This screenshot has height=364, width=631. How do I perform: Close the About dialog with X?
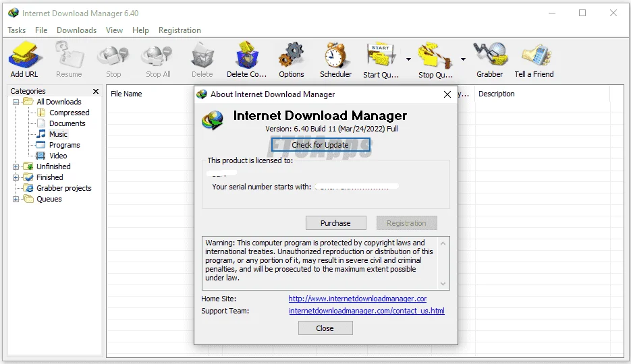pyautogui.click(x=447, y=94)
